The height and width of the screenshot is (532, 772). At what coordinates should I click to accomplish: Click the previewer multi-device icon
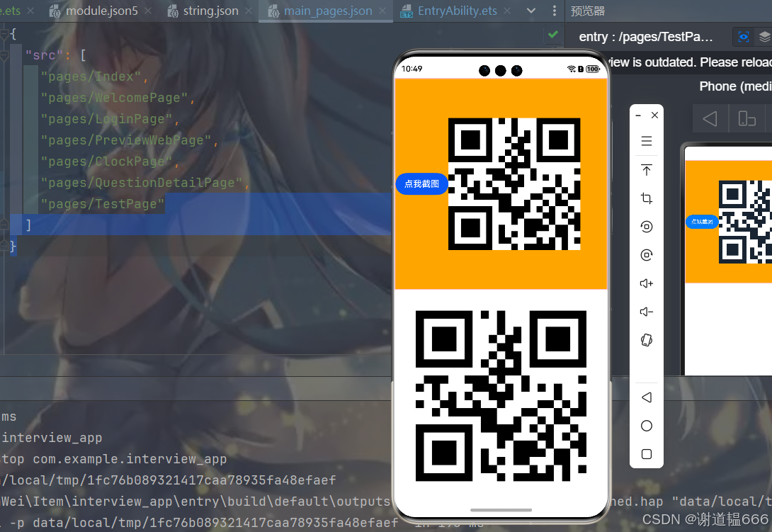pos(747,119)
